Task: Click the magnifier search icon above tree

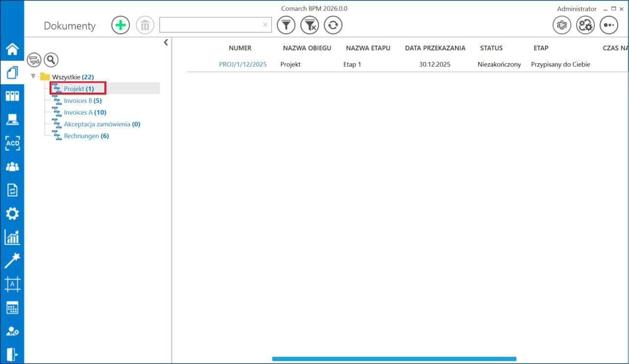Action: click(51, 60)
